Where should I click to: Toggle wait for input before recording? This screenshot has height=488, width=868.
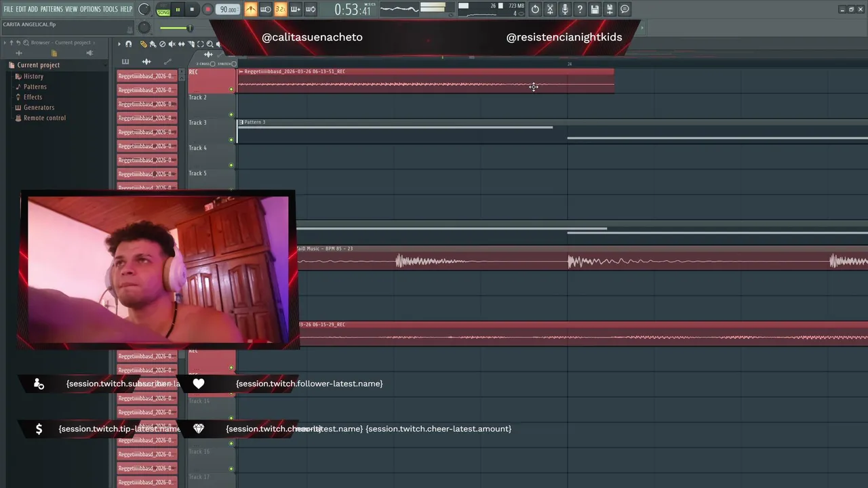(x=265, y=9)
